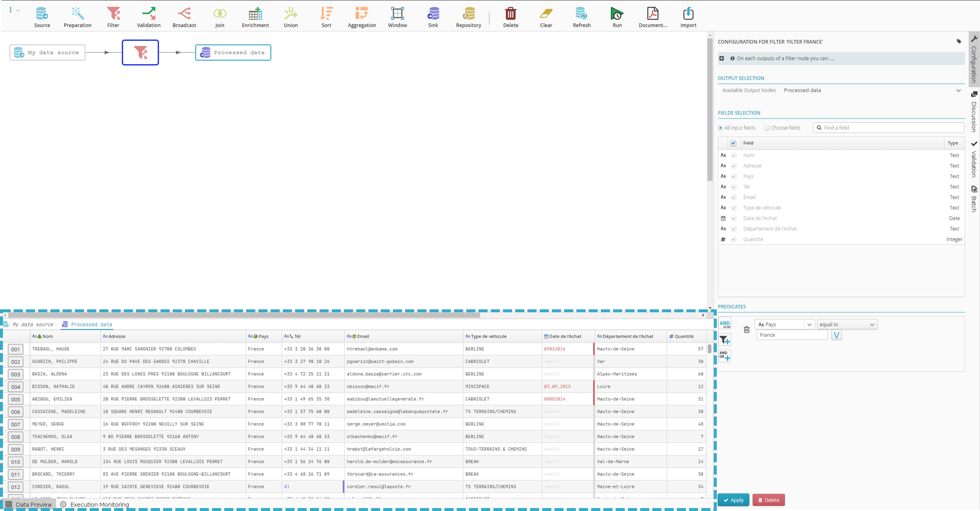The image size is (980, 511).
Task: Click the Refresh toolbar icon
Action: pos(582,17)
